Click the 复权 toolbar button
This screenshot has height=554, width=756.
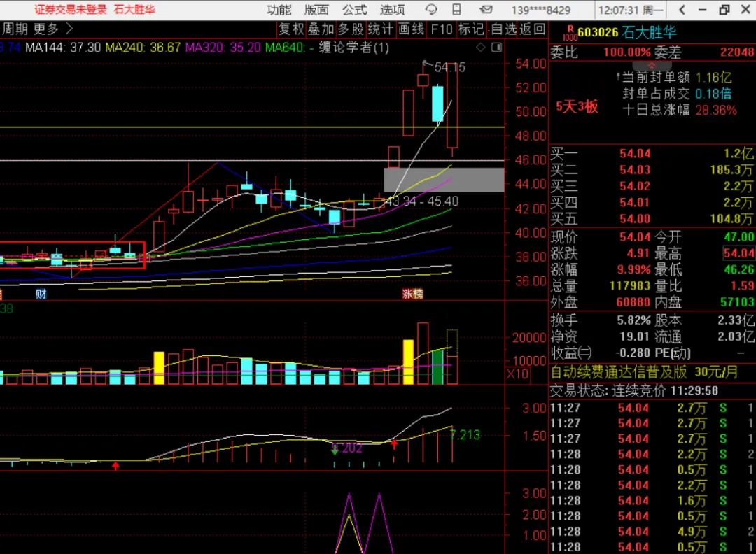tap(291, 29)
